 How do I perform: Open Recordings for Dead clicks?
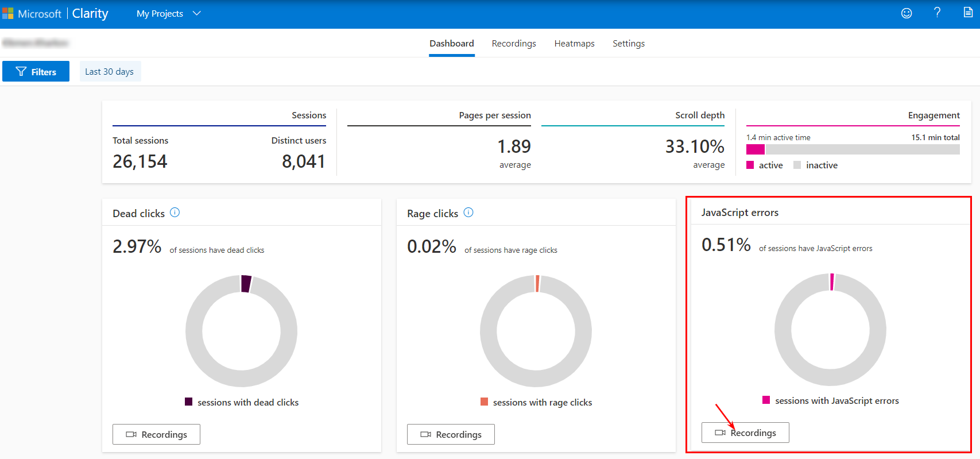(x=156, y=434)
